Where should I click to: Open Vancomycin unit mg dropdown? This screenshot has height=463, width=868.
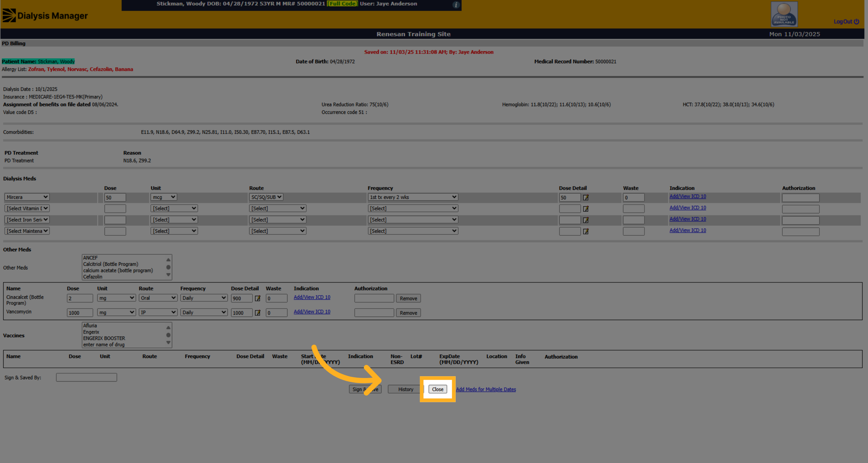116,313
